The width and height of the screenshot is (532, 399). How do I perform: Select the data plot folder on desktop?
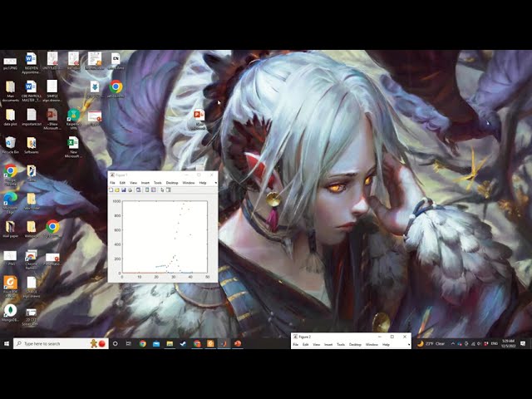(11, 117)
